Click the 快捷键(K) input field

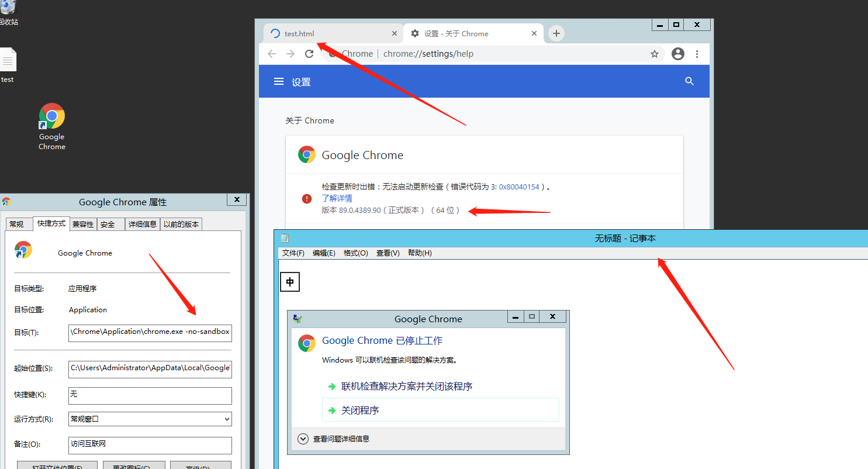[x=150, y=396]
